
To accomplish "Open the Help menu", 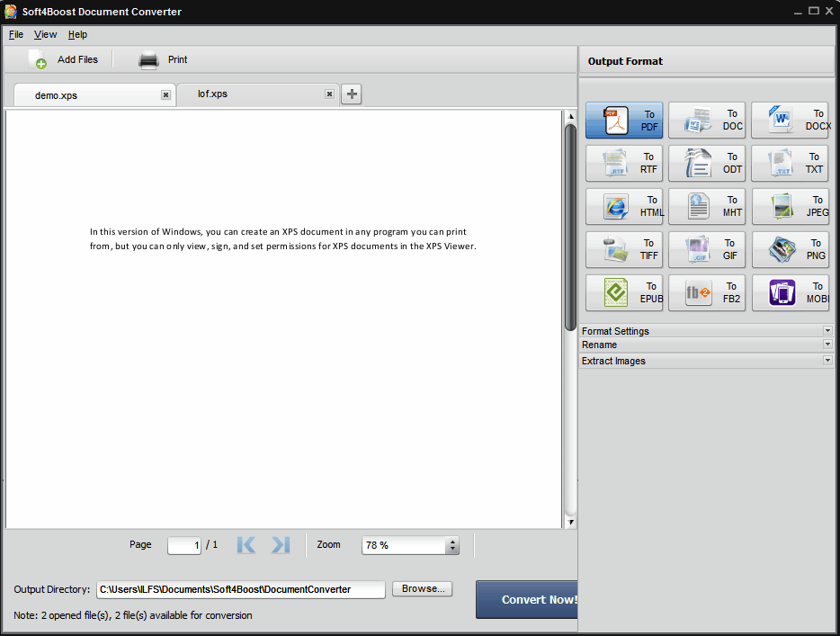I will tap(77, 34).
